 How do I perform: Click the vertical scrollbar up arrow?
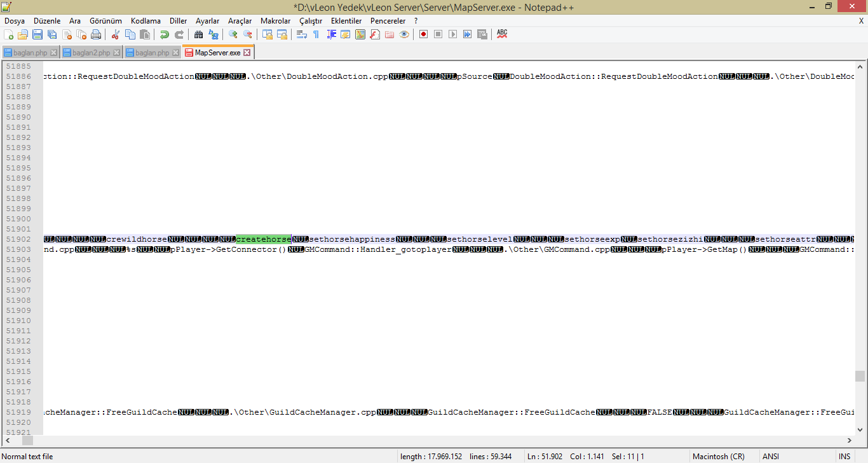(860, 66)
